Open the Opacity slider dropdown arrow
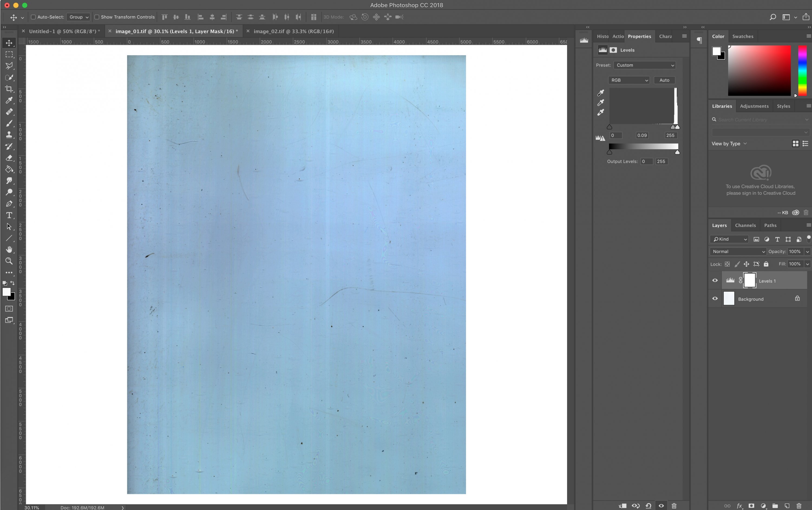Screen dimensions: 812x510 (x=808, y=252)
